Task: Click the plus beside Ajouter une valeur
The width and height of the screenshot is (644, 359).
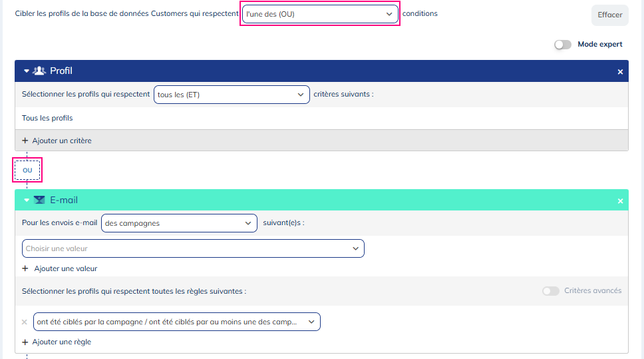Action: (x=25, y=268)
